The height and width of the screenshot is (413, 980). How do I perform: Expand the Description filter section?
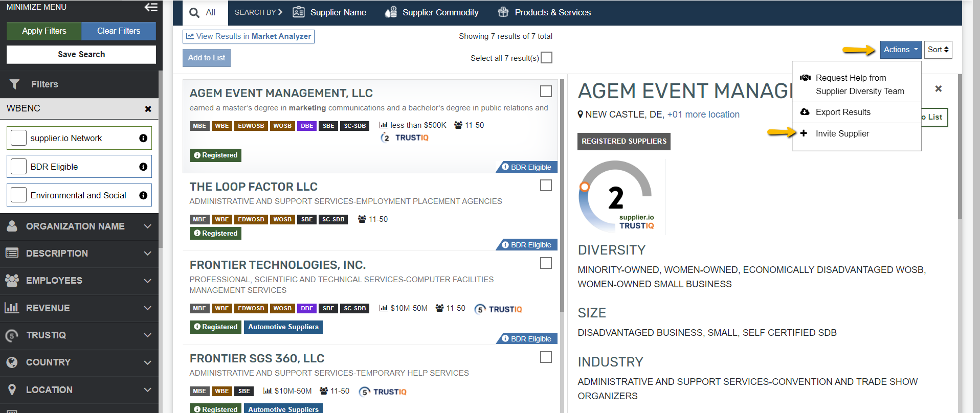point(79,254)
